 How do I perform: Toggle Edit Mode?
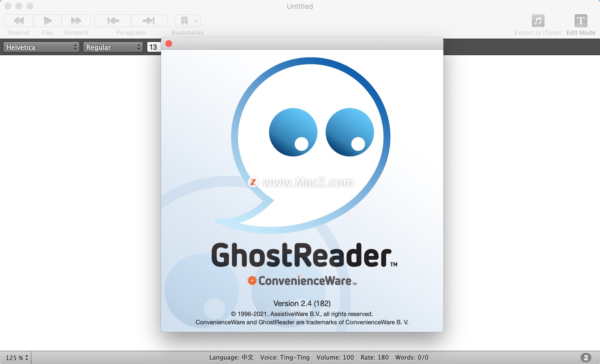[x=580, y=21]
